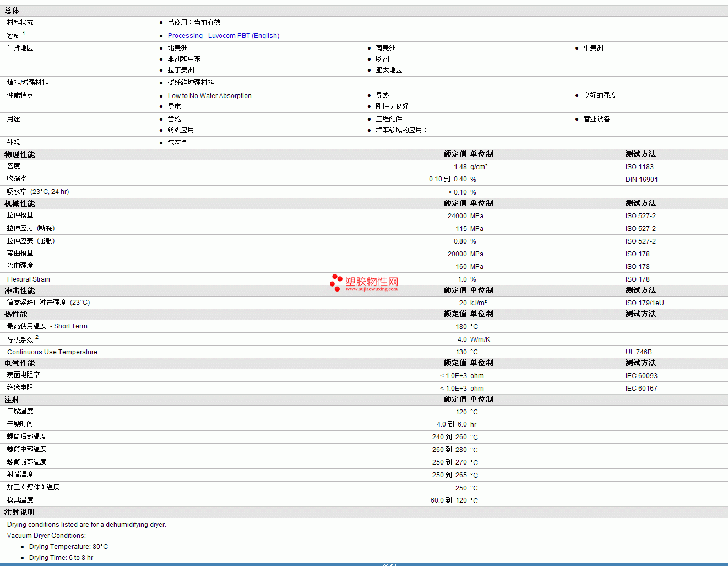Select DIN 16901 test method cell
728x566 pixels.
[x=642, y=180]
